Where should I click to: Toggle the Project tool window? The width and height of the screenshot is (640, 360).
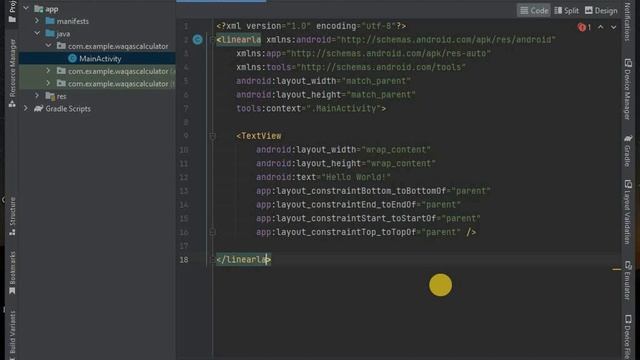(12, 11)
